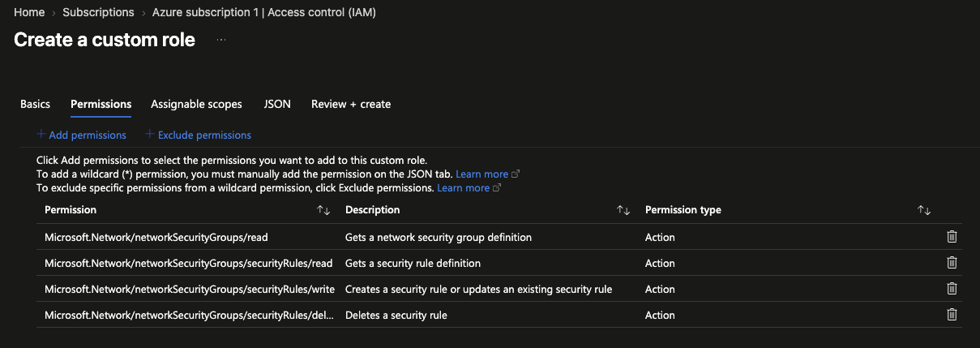
Task: Click Action type in networkSecurityGroups/read row
Action: tap(660, 237)
